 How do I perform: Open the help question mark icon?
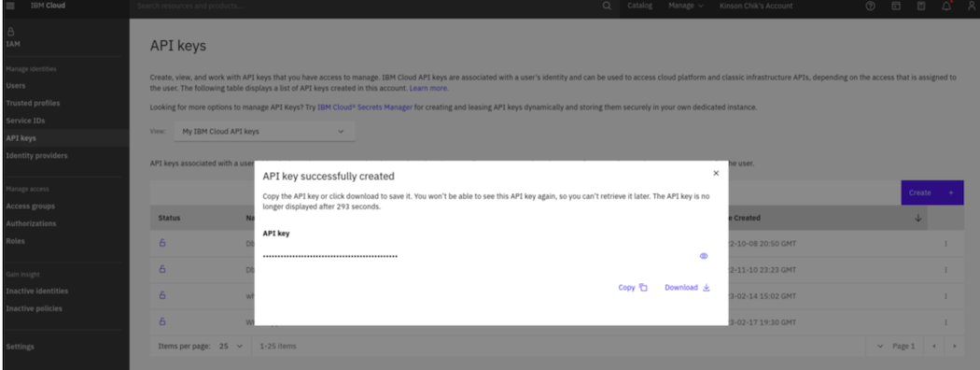(870, 6)
